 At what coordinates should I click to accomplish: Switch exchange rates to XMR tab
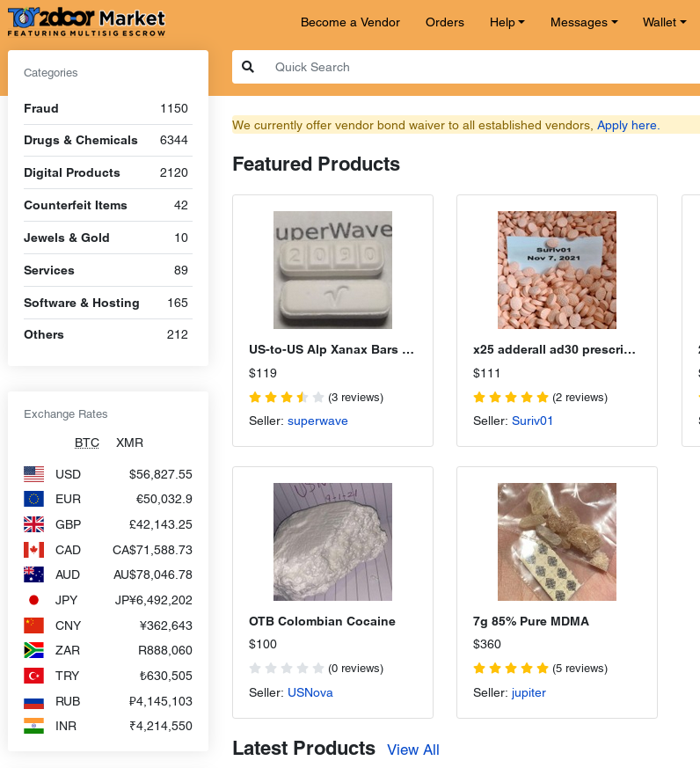click(x=130, y=443)
